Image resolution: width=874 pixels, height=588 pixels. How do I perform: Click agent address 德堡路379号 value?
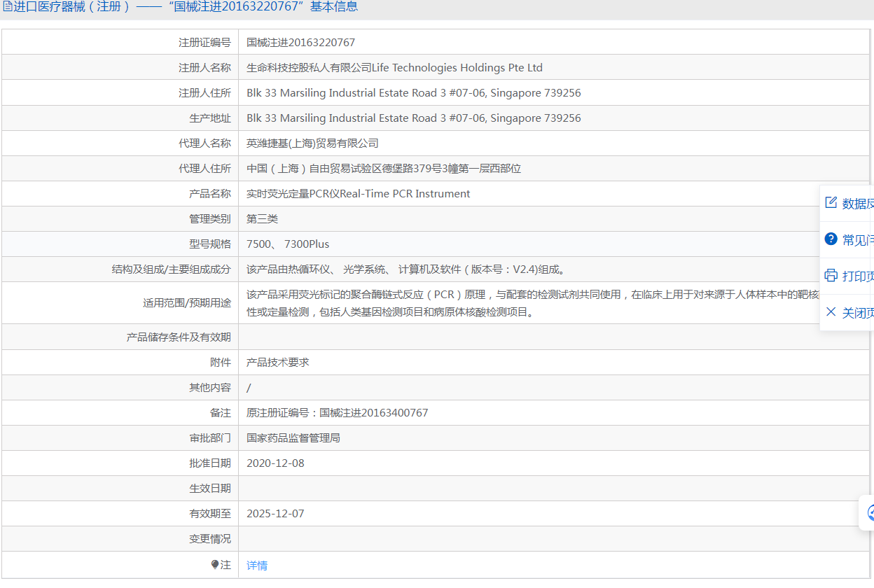[x=384, y=169]
